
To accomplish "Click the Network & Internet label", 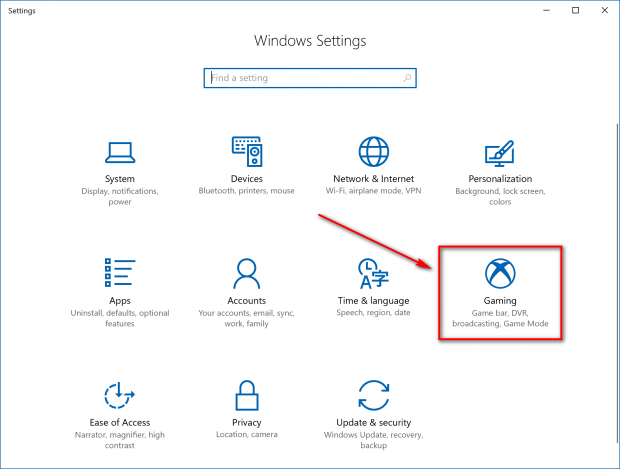I will click(374, 179).
